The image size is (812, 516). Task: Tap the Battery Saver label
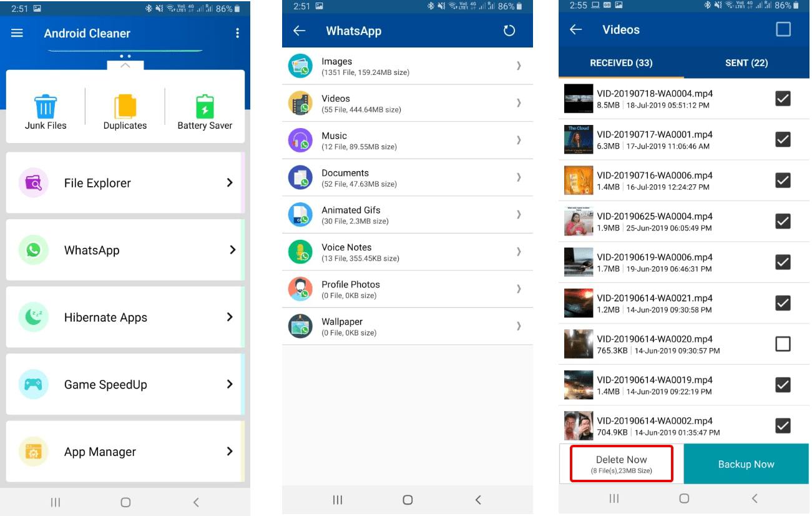click(205, 126)
